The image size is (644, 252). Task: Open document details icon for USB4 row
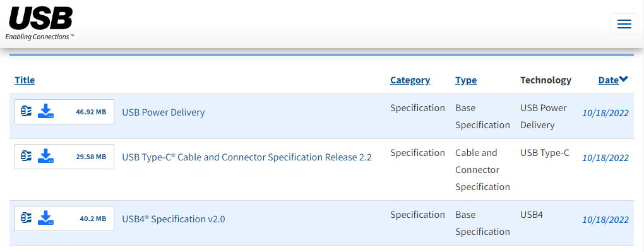click(x=27, y=218)
